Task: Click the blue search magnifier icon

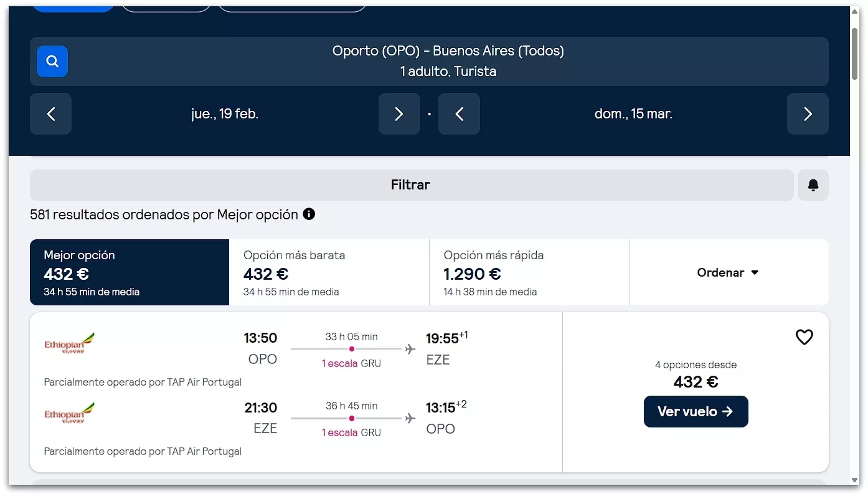Action: coord(52,61)
